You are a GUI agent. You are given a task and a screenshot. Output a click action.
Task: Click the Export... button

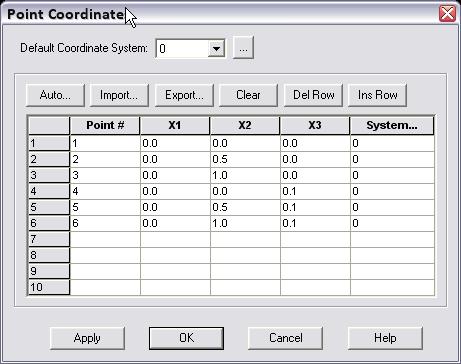click(x=184, y=95)
